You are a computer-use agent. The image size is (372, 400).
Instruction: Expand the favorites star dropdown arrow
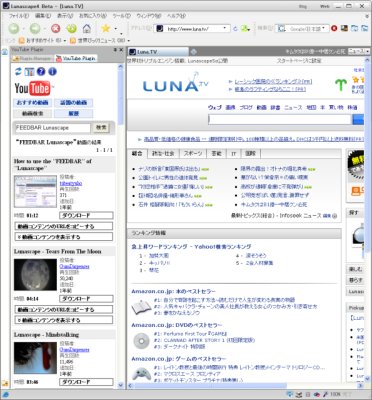tap(116, 29)
